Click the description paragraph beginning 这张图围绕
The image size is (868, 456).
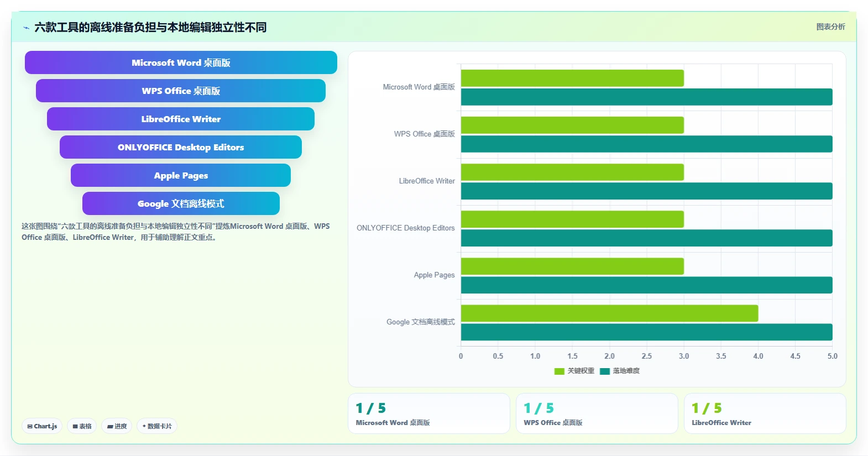[176, 232]
